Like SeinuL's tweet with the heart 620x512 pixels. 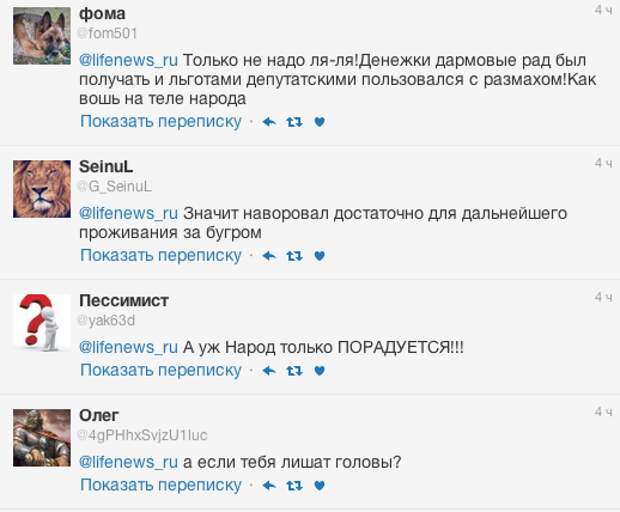tap(320, 256)
